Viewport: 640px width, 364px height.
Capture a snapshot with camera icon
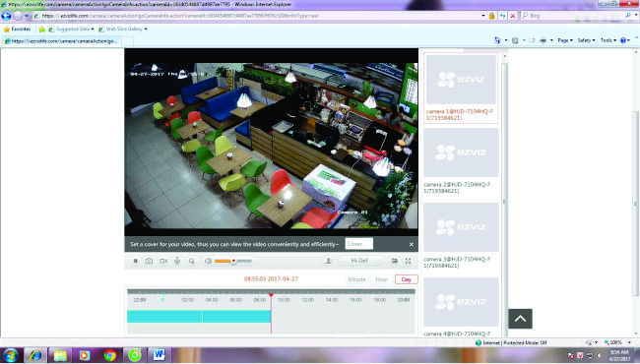(x=149, y=261)
